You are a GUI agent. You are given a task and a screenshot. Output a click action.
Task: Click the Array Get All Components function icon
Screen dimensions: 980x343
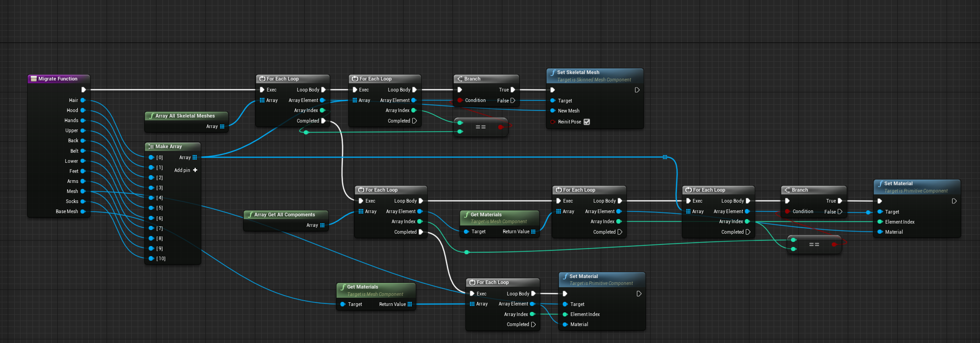250,214
